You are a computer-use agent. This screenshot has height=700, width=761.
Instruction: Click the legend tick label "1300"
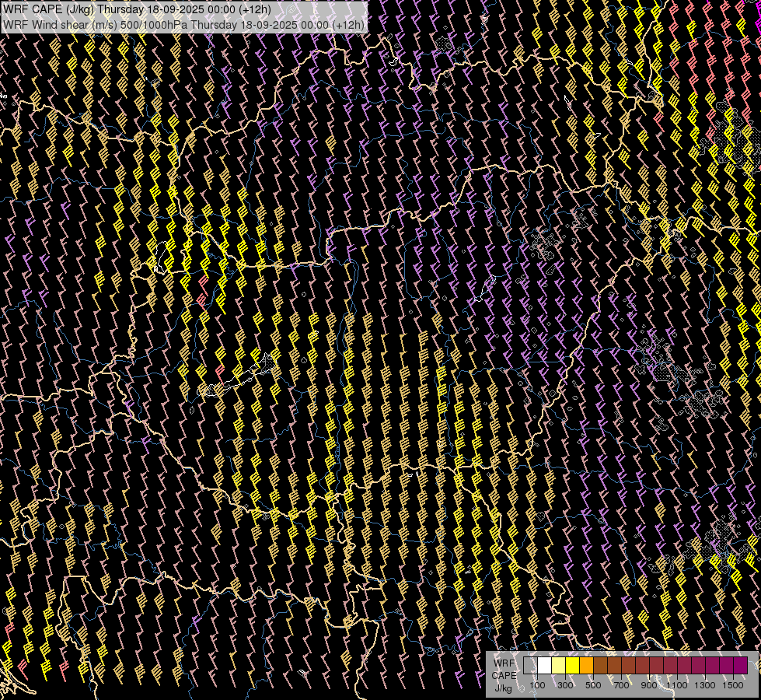[x=705, y=685]
